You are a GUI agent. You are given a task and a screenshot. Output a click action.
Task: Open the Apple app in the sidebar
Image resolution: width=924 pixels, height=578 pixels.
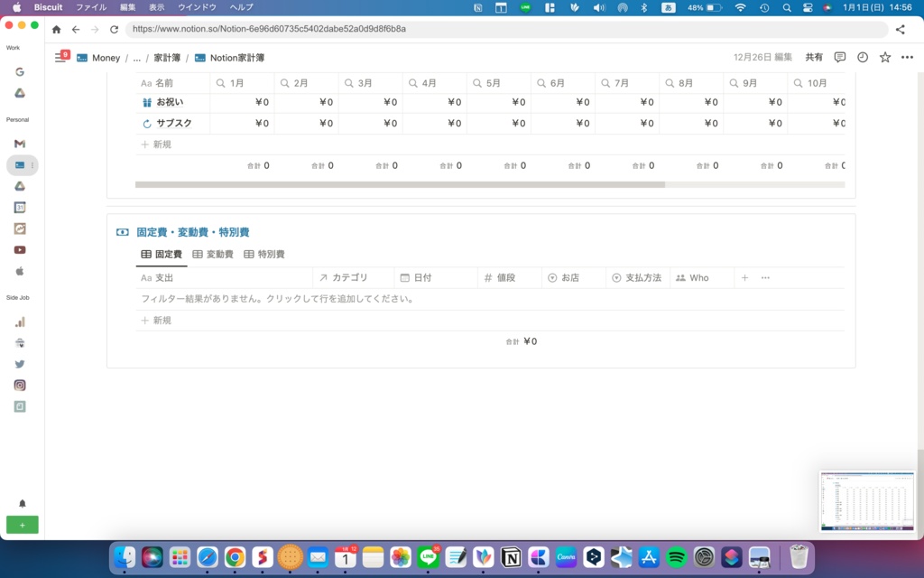(20, 271)
